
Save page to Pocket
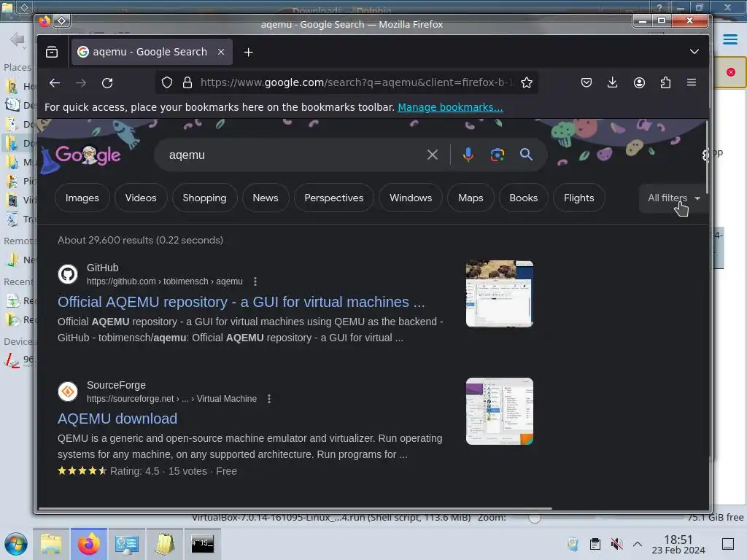click(x=587, y=83)
